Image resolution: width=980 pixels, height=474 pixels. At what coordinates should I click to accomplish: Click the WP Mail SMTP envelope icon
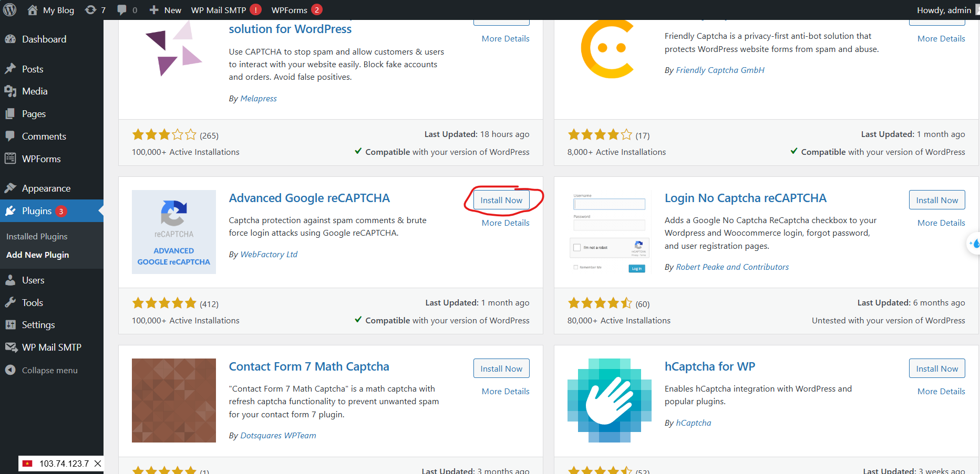11,347
